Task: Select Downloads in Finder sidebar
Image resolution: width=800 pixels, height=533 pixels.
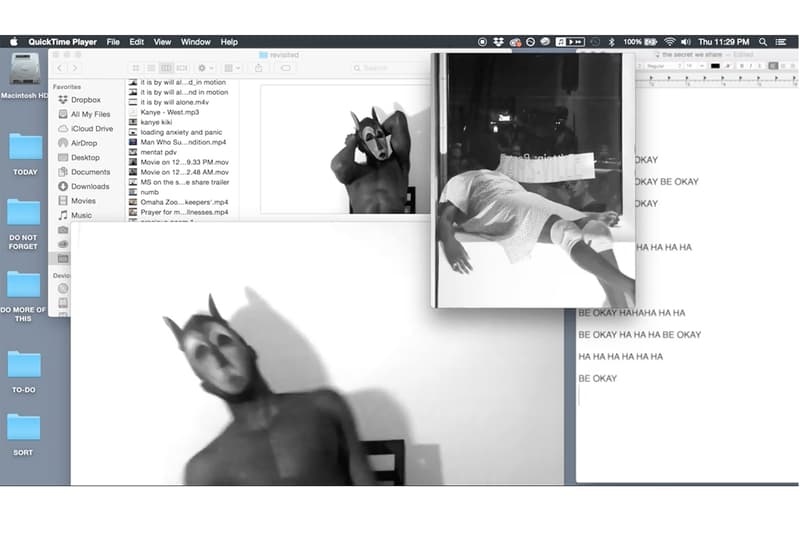Action: tap(90, 186)
